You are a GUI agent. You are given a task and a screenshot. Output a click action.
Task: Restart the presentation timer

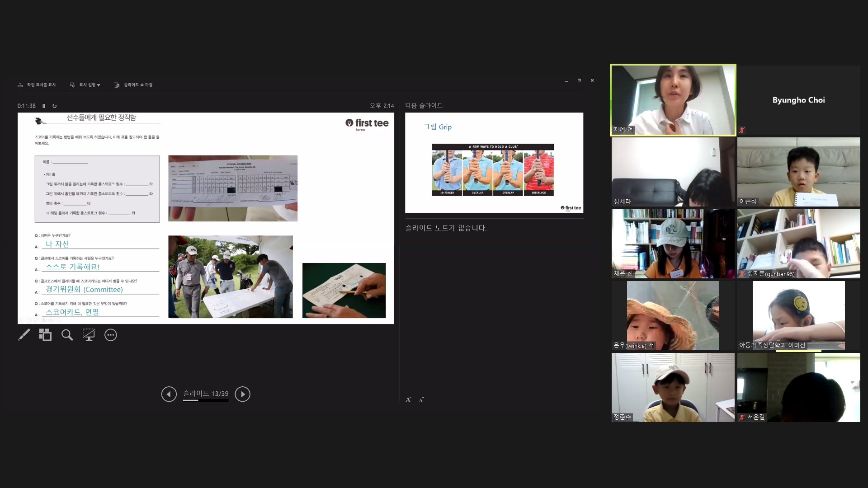[x=54, y=106]
